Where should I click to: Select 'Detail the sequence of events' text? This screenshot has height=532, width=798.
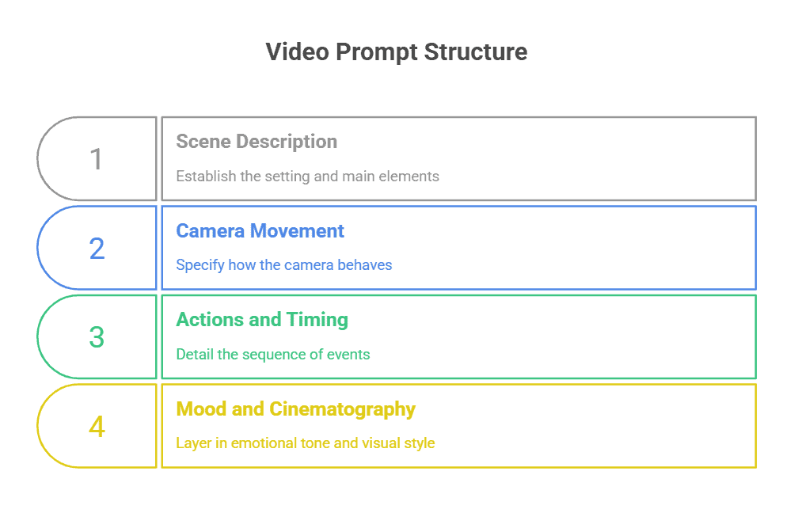(272, 354)
